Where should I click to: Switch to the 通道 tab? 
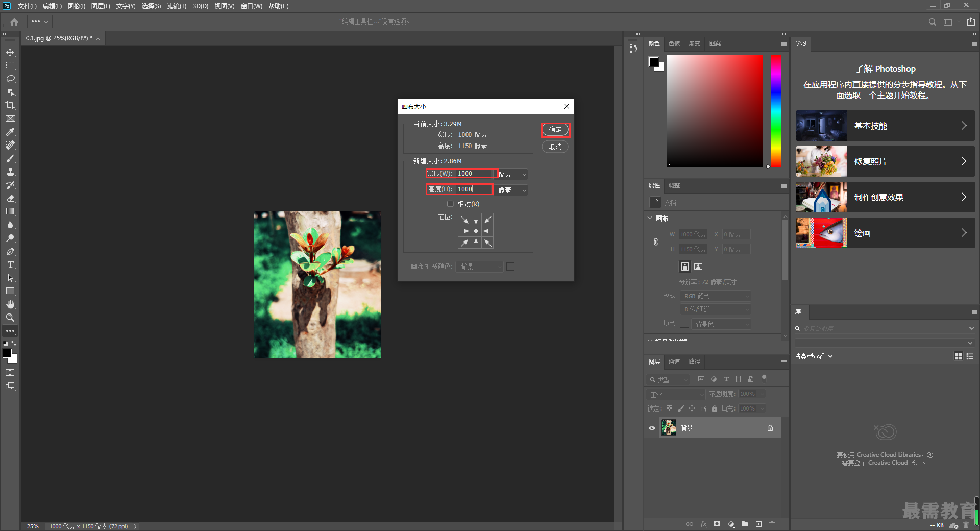[x=674, y=361]
